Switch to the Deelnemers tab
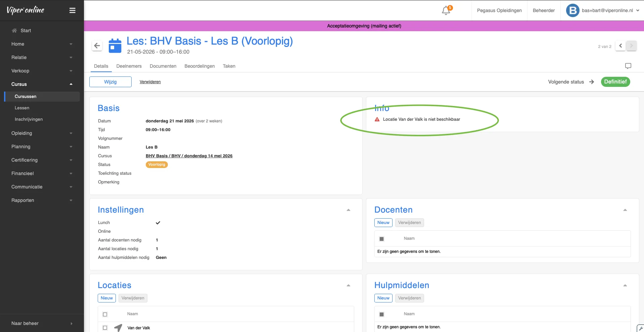 [x=129, y=66]
